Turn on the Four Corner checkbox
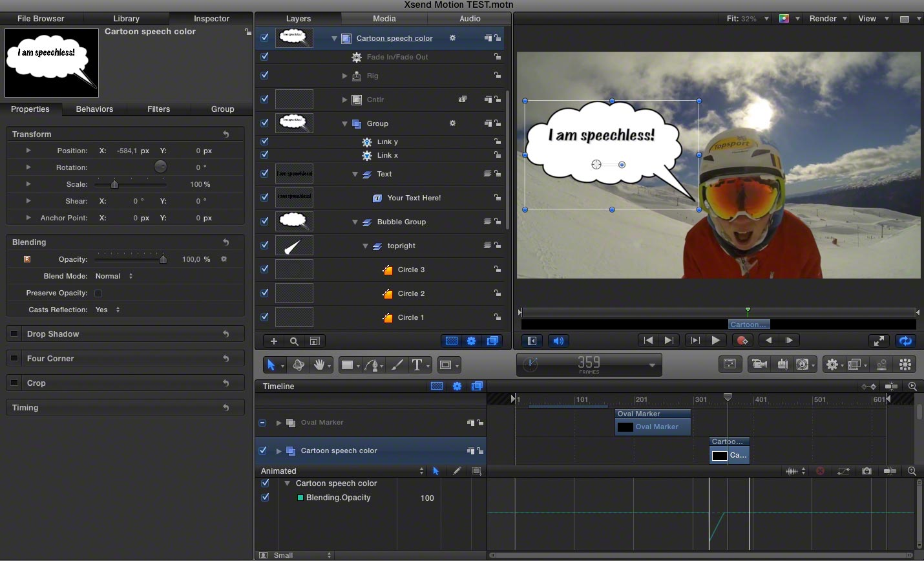Image resolution: width=924 pixels, height=561 pixels. click(14, 359)
